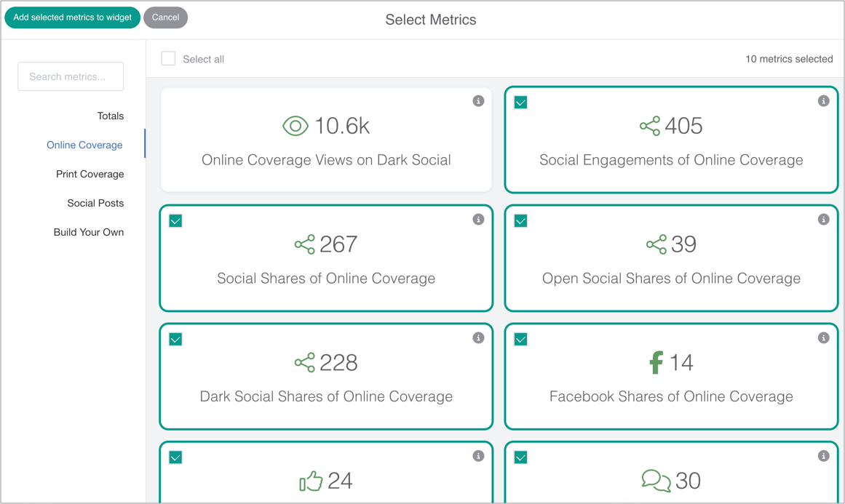This screenshot has height=504, width=845.
Task: Click info icon on Dark Social Views card
Action: [478, 101]
